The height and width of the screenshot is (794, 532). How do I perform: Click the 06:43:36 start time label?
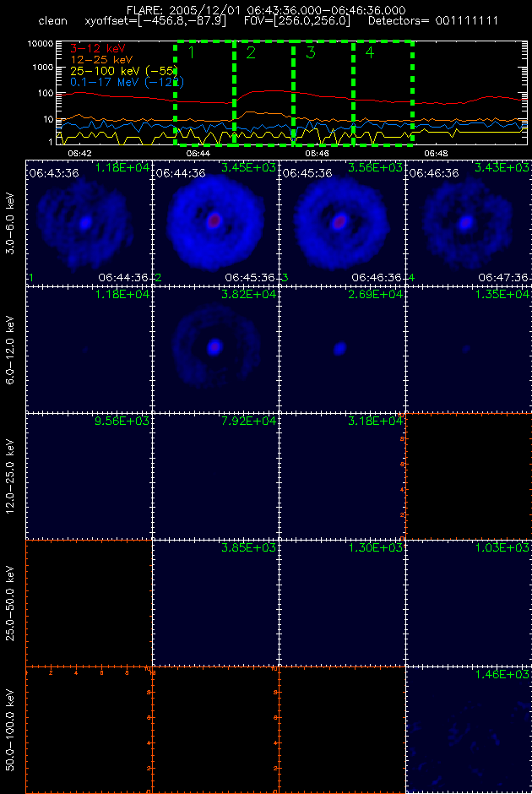(54, 173)
